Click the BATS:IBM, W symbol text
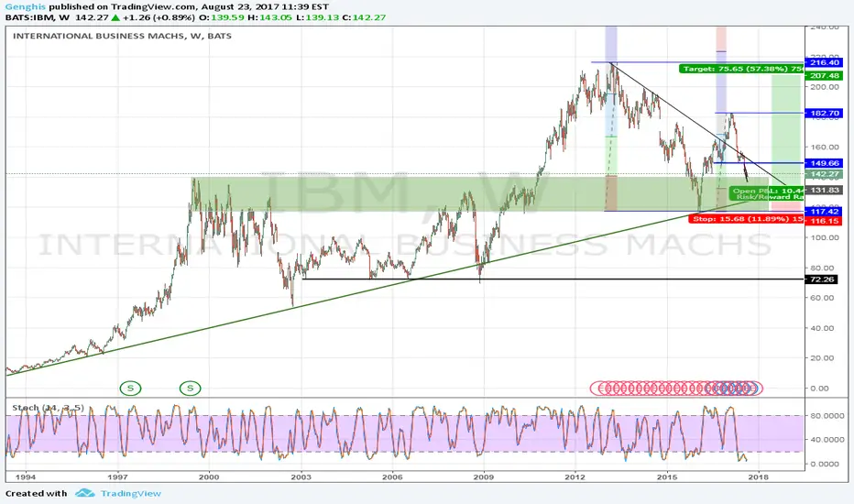 [38, 17]
